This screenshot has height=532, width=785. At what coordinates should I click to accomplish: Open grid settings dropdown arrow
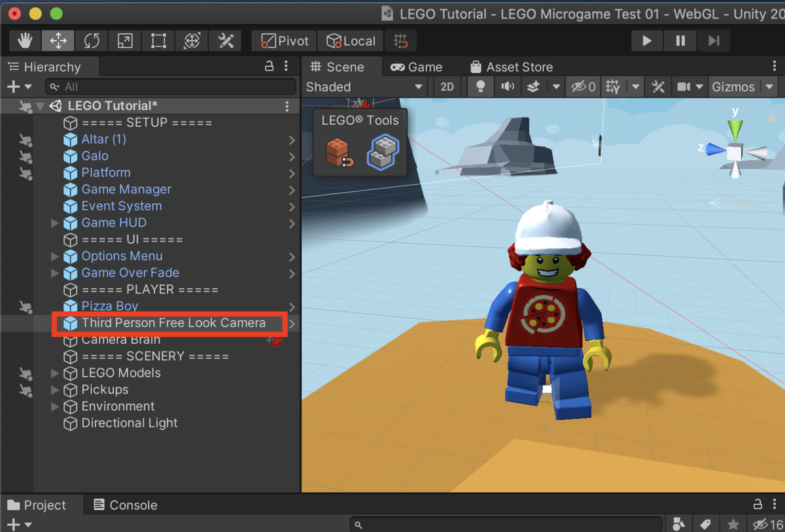pyautogui.click(x=635, y=86)
